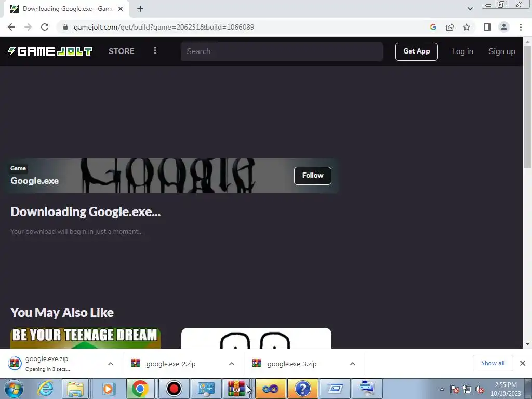Launch Internet Explorer from the taskbar

tap(45, 389)
